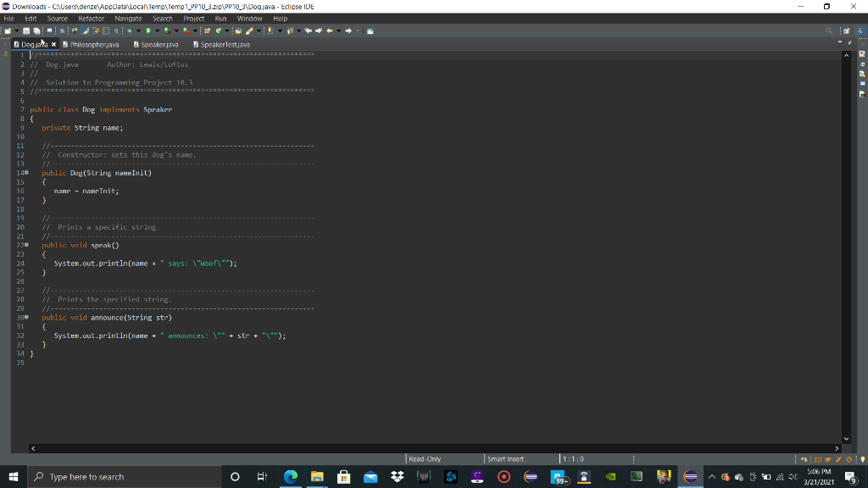Open Microsoft Edge from the taskbar
The image size is (868, 488).
(x=291, y=476)
